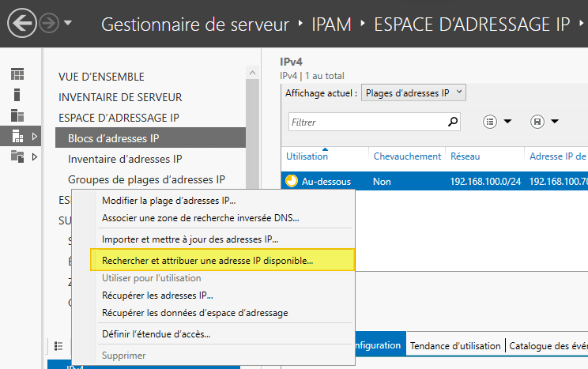The image size is (588, 369).
Task: Click the list view icon at bottom left
Action: pos(58,346)
